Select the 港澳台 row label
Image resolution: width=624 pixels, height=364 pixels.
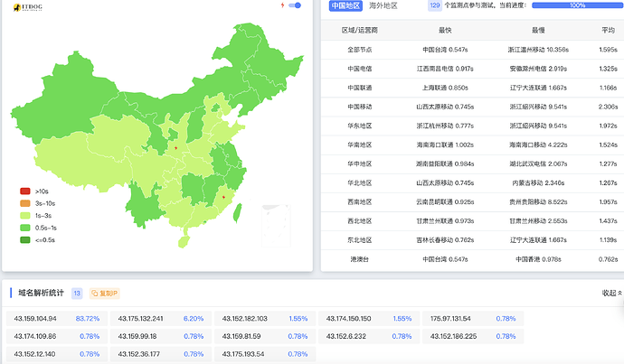(x=360, y=259)
